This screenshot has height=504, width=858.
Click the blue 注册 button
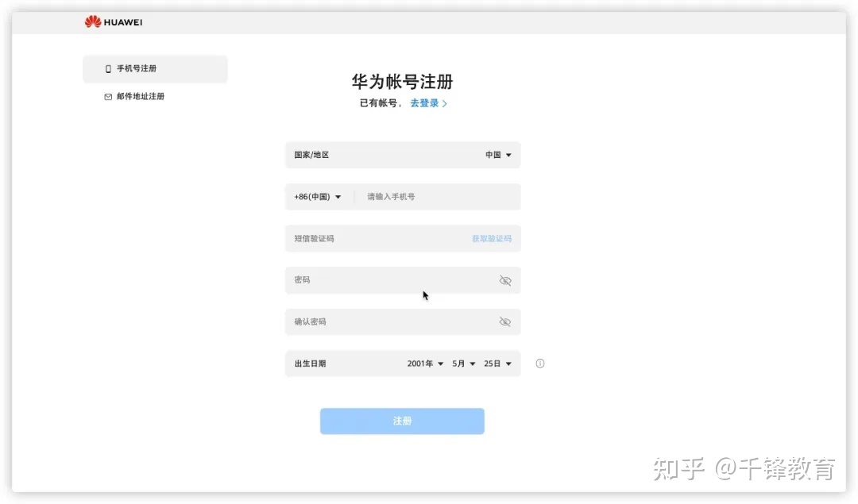(x=402, y=421)
